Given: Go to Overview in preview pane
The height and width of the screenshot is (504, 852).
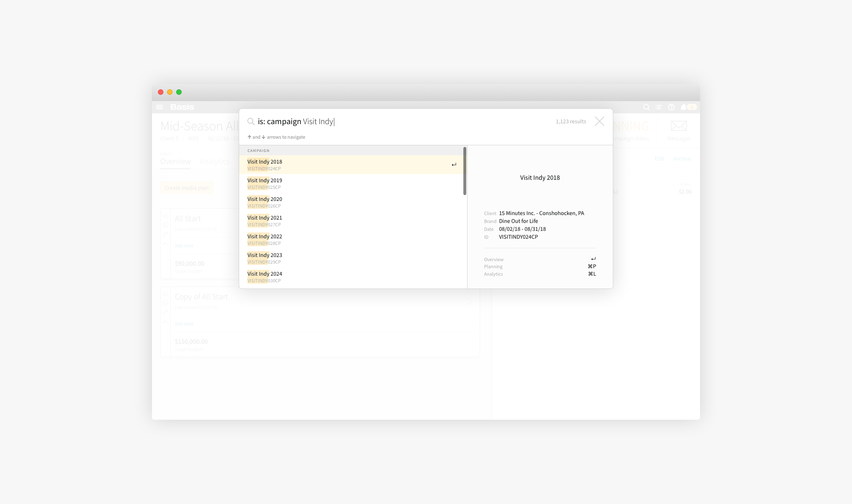Looking at the screenshot, I should pyautogui.click(x=494, y=259).
